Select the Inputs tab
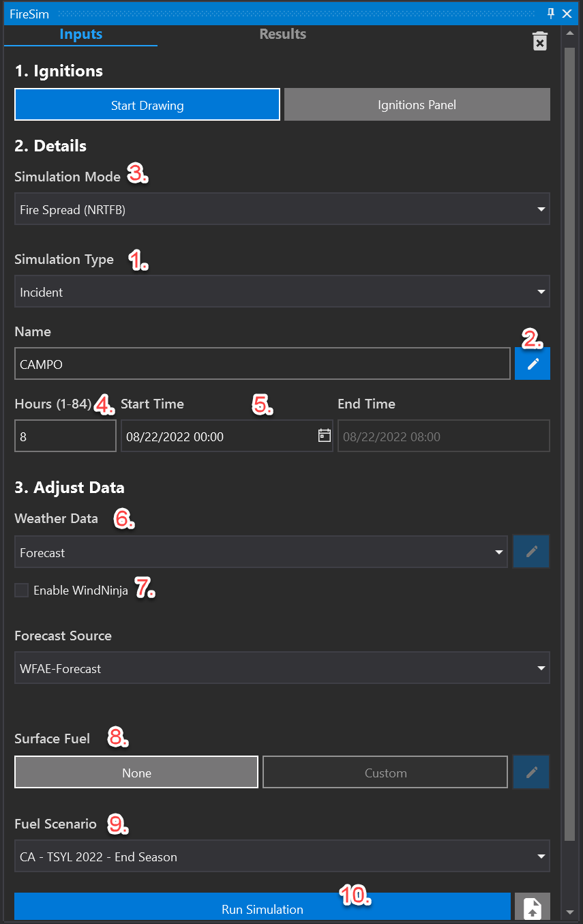This screenshot has width=583, height=924. 80,34
